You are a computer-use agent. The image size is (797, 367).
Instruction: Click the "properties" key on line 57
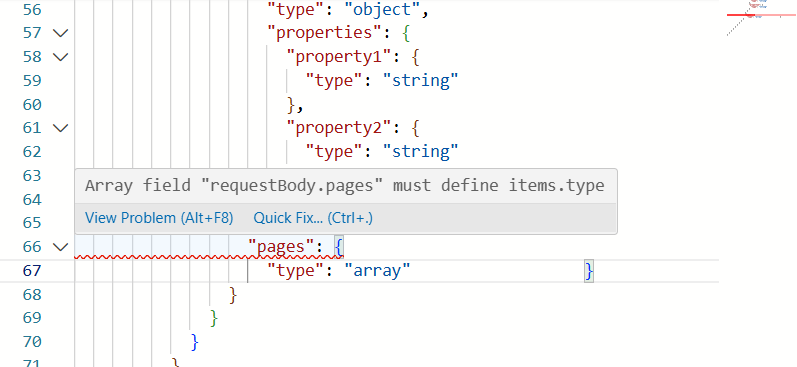pyautogui.click(x=325, y=33)
